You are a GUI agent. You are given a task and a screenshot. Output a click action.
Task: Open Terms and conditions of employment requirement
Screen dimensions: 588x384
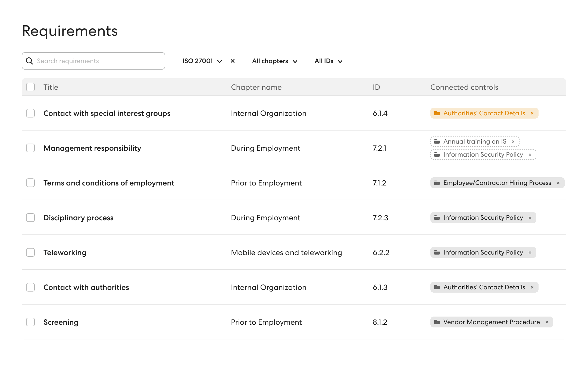point(109,183)
